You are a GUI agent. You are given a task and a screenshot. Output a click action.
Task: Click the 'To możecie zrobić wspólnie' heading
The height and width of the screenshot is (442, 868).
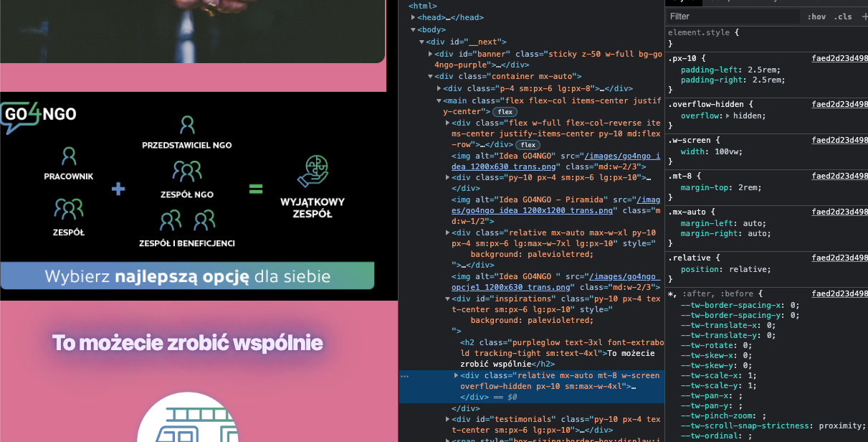click(187, 343)
